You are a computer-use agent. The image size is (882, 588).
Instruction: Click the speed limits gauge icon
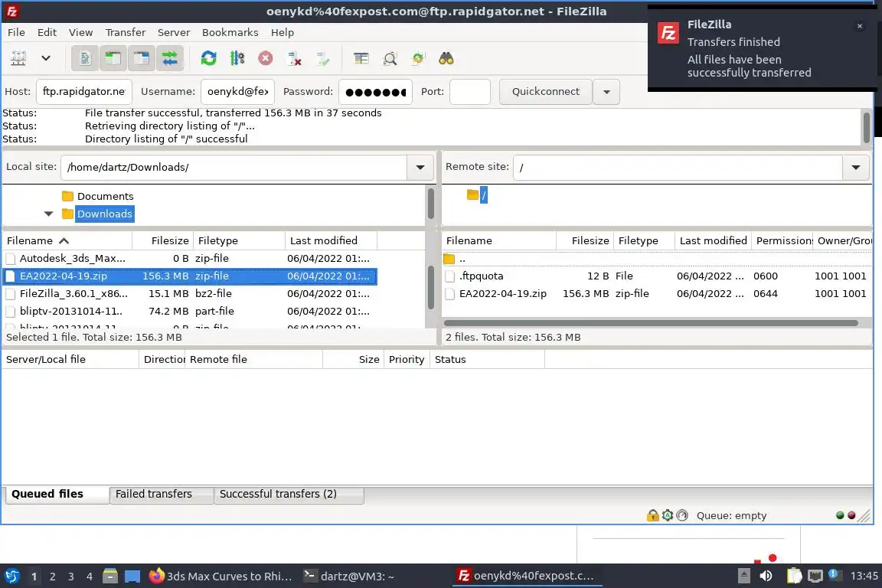point(682,515)
